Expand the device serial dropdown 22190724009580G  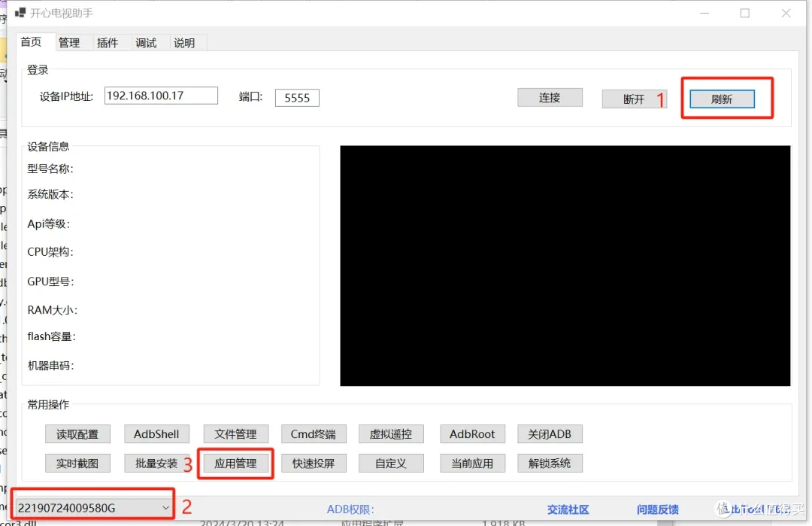tap(94, 508)
